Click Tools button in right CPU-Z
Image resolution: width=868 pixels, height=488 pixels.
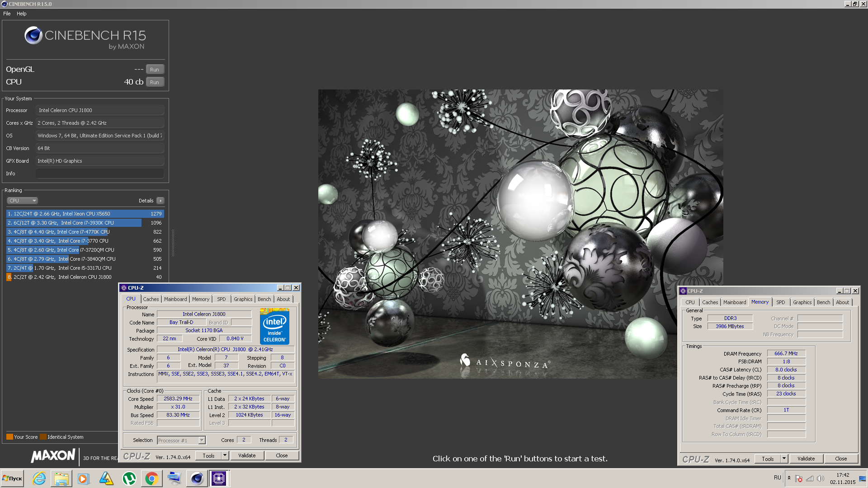pyautogui.click(x=768, y=459)
